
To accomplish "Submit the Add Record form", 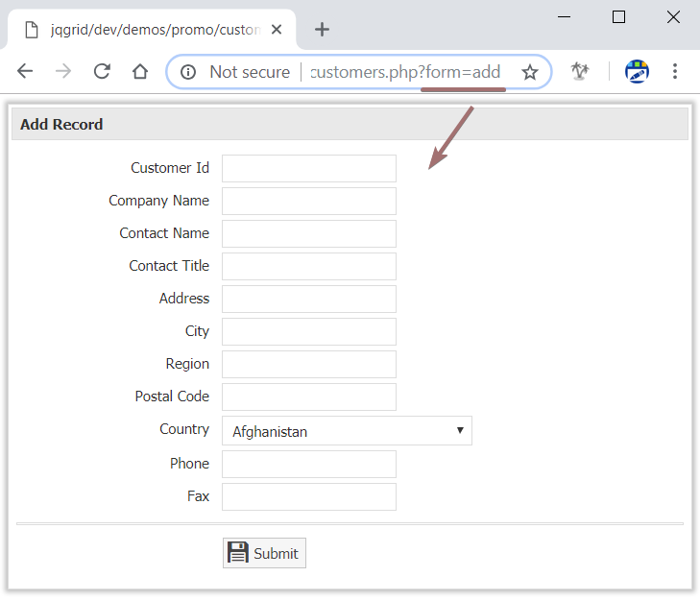I will pos(264,553).
